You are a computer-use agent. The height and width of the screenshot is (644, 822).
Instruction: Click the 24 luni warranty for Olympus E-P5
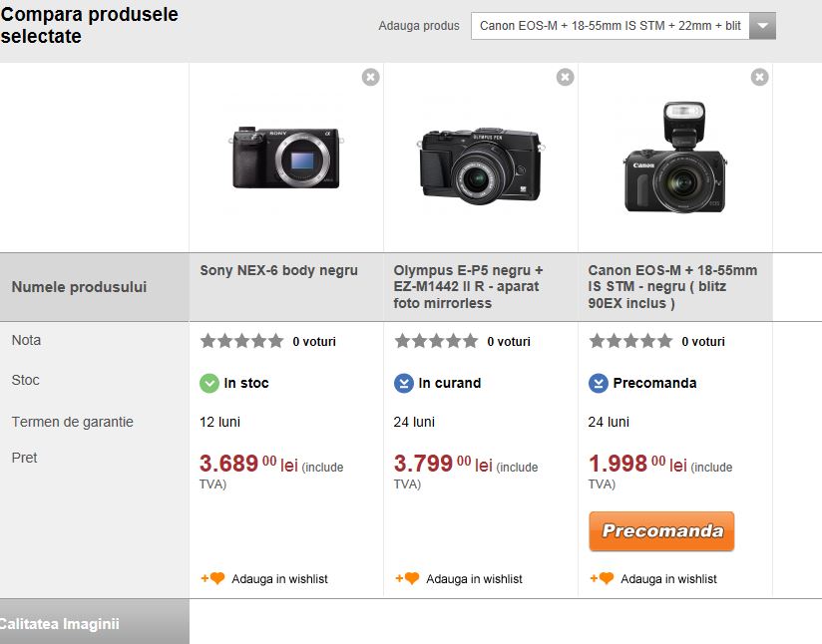click(414, 422)
